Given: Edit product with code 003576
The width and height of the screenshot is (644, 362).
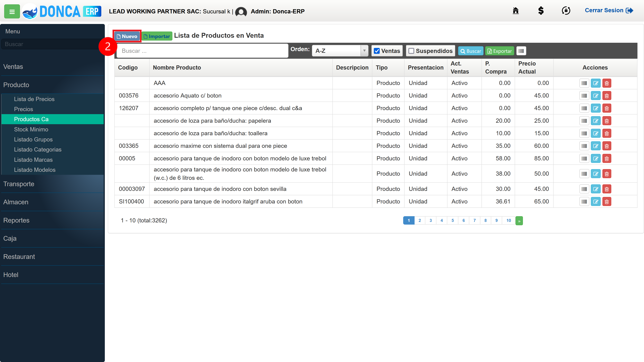Looking at the screenshot, I should [596, 96].
